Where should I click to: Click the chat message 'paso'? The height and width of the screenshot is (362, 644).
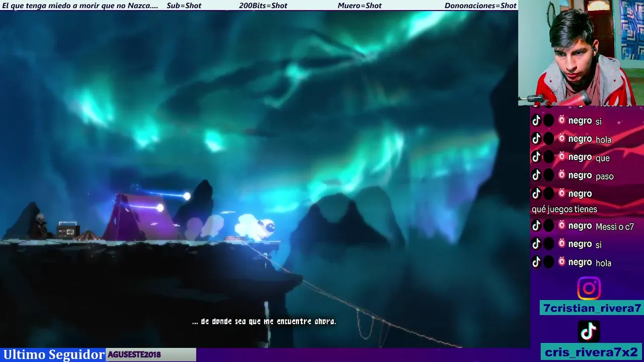point(604,176)
